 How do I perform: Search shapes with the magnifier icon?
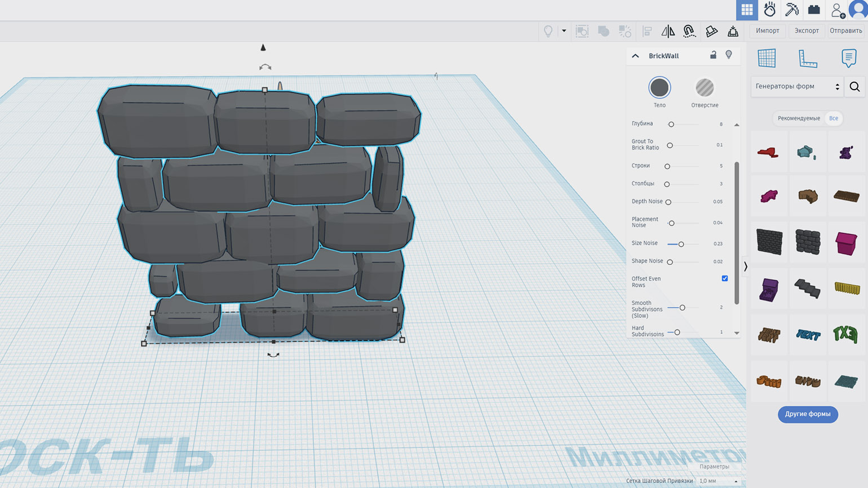pyautogui.click(x=854, y=87)
